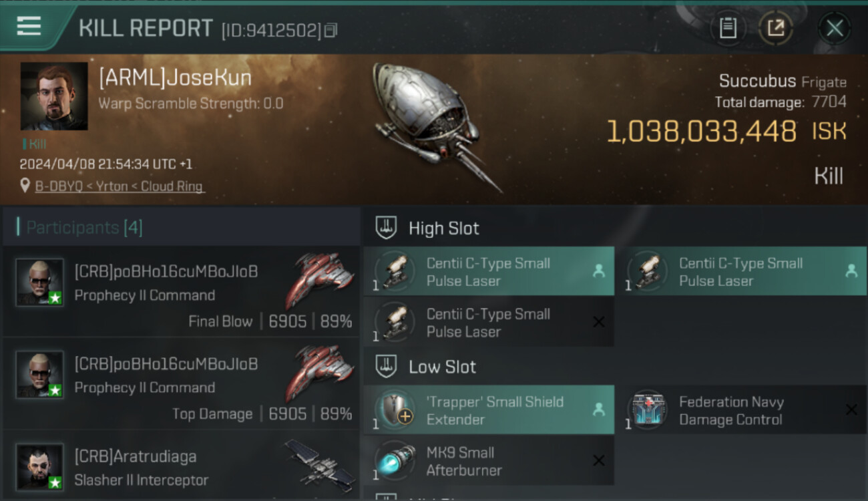Screen dimensions: 868x501
Task: Toggle the MK9 Small Afterburner item row
Action: point(489,460)
